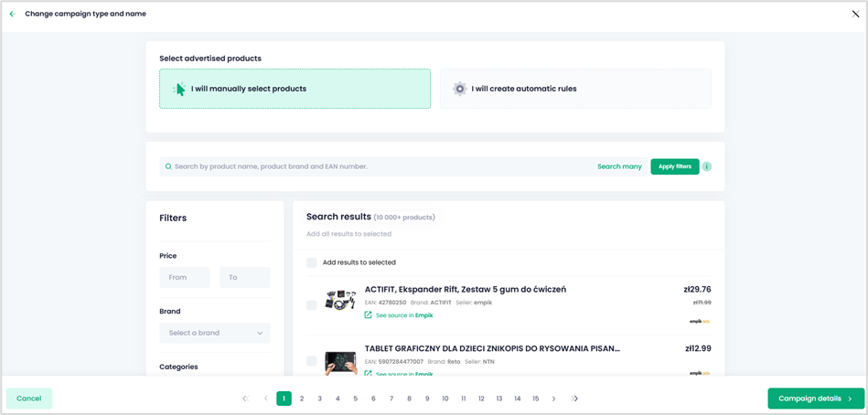Jump to last page using double-right arrow
This screenshot has height=415, width=868.
(x=574, y=399)
